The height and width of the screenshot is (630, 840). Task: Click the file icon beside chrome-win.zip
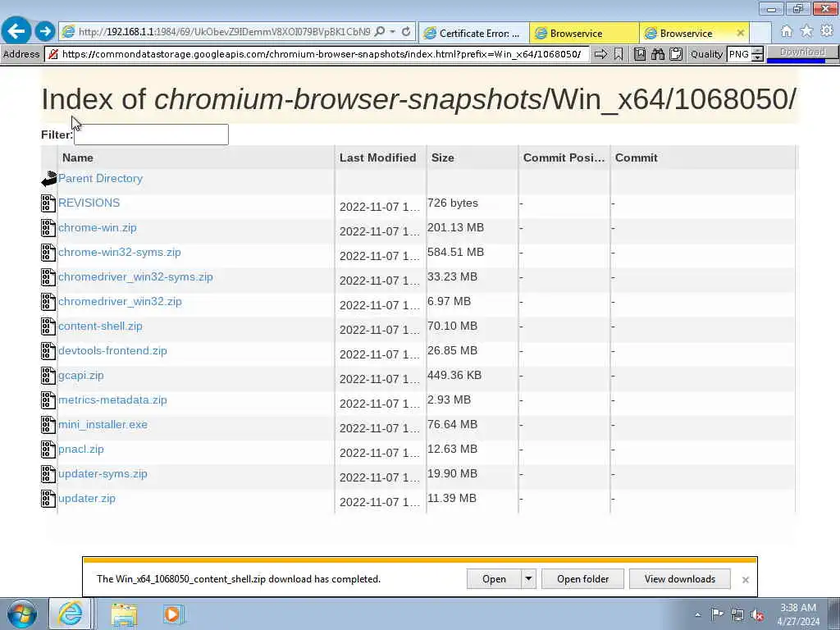point(48,228)
